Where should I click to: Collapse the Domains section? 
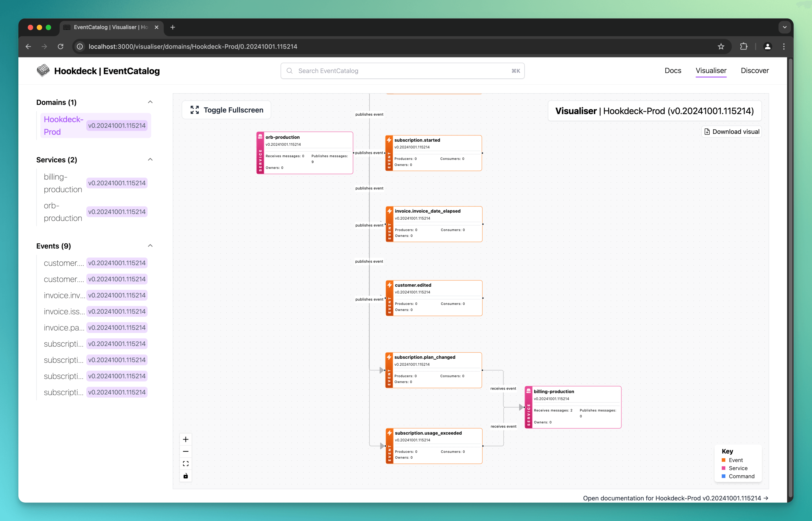[x=150, y=102]
